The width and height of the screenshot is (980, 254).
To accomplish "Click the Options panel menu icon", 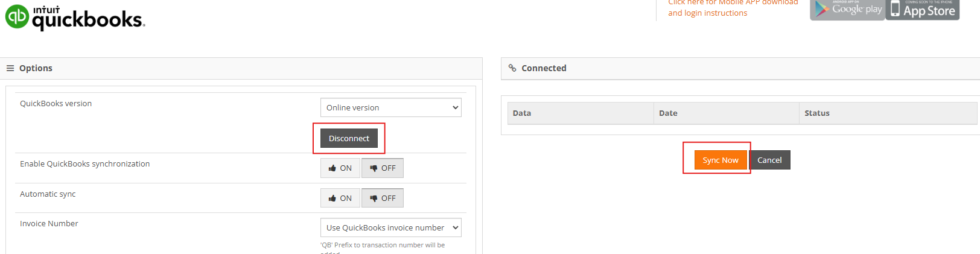I will [10, 68].
